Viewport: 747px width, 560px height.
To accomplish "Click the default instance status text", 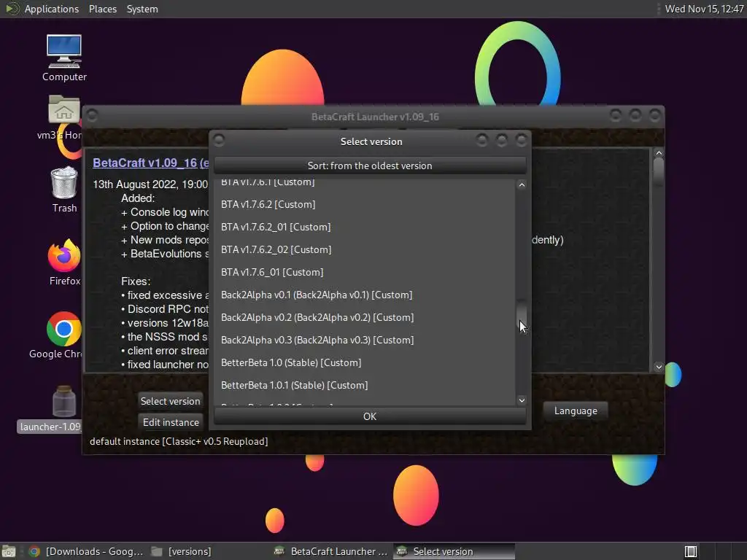I will coord(179,441).
